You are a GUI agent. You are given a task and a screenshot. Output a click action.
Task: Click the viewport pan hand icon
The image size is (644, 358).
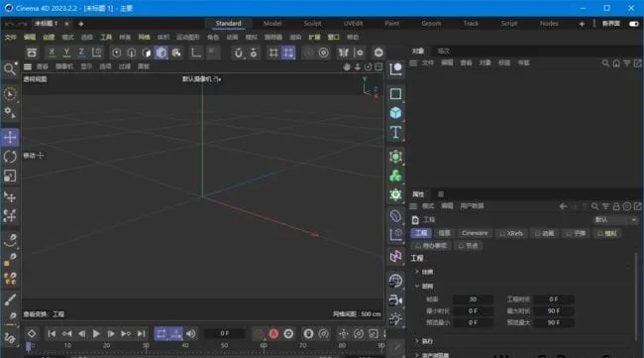347,66
